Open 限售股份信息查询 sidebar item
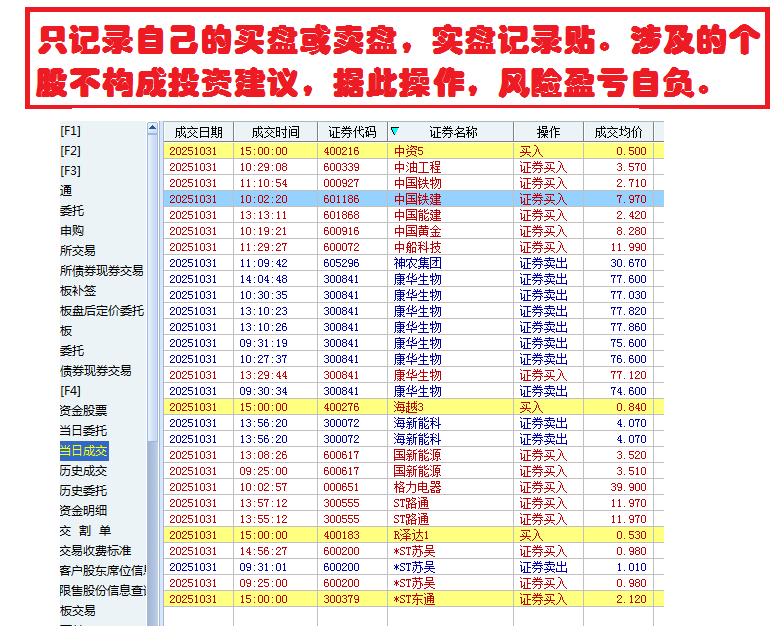This screenshot has width=781, height=632. (103, 591)
